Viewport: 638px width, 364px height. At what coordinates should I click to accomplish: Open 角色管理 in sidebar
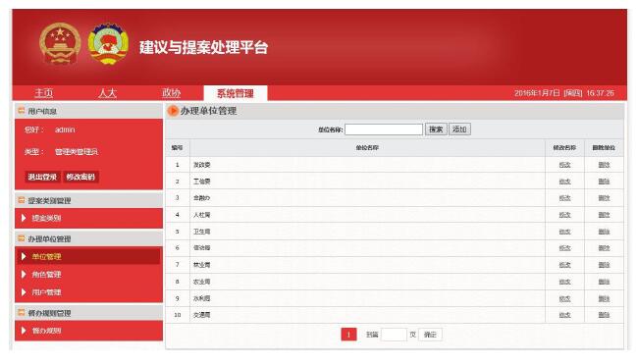click(x=46, y=274)
